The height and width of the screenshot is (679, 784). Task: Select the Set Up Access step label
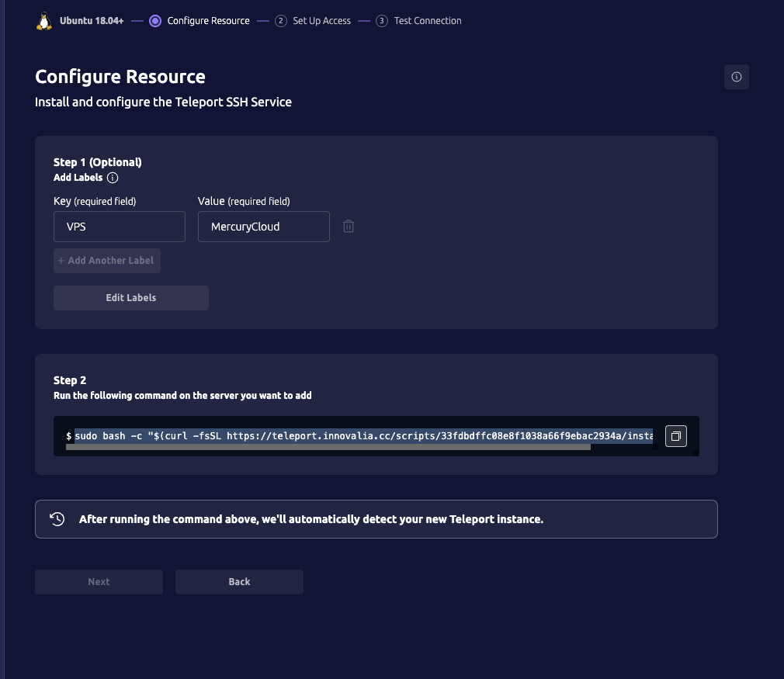(x=321, y=21)
